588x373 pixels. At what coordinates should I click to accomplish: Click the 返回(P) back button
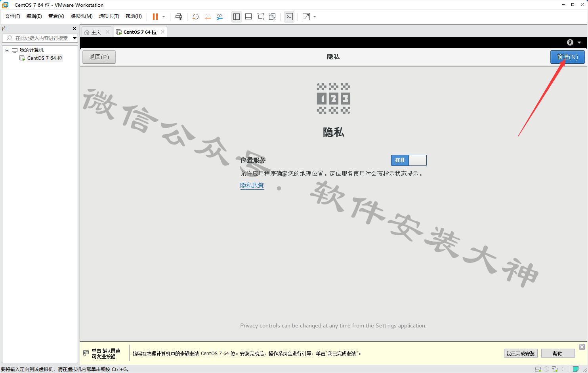click(x=99, y=57)
